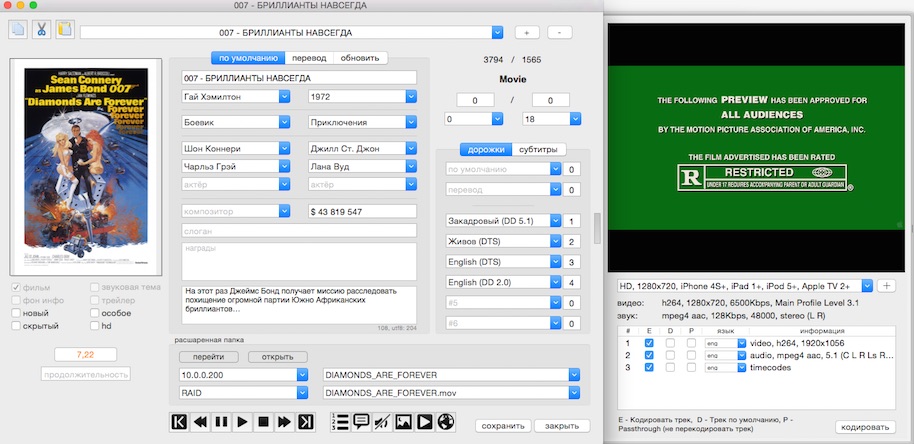Click the minus button beside title dropdown
This screenshot has height=444, width=914.
pos(560,33)
